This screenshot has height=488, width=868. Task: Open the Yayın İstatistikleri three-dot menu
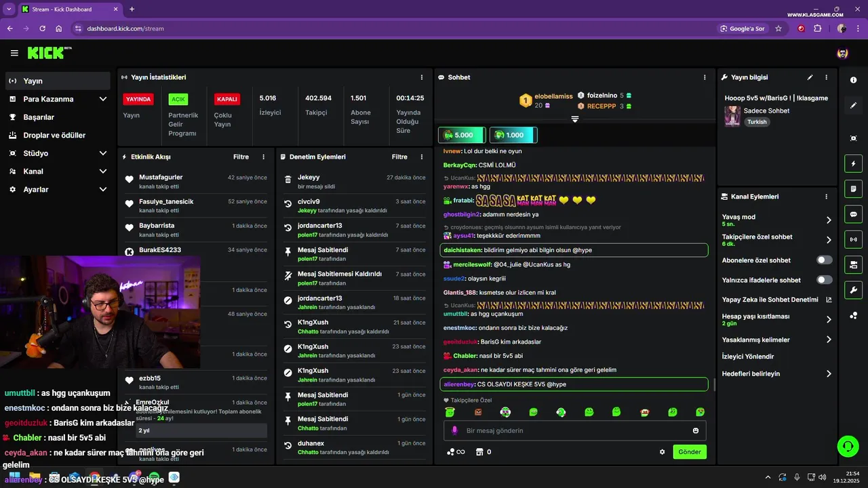[x=422, y=77]
